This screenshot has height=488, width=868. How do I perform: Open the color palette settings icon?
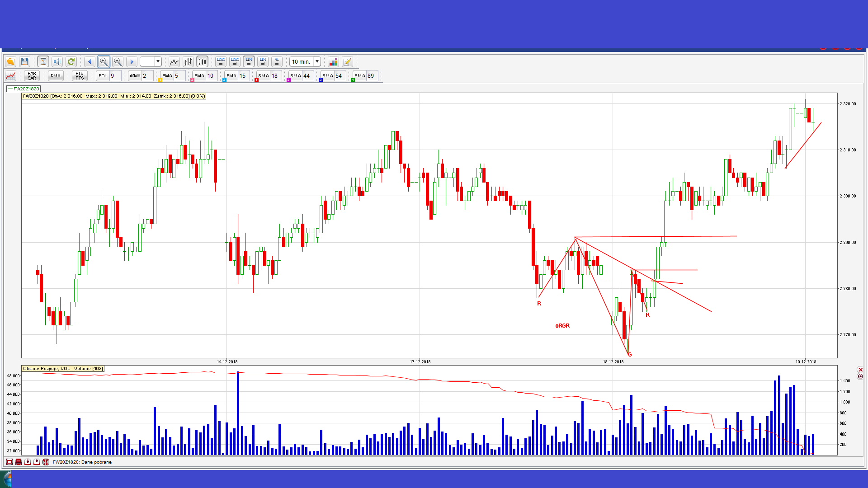[333, 61]
